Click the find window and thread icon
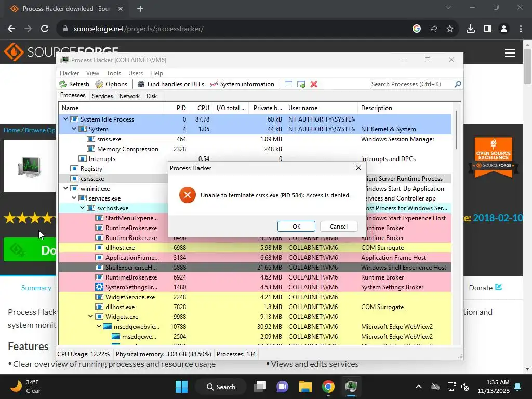Viewport: 532px width, 399px height. pos(301,84)
